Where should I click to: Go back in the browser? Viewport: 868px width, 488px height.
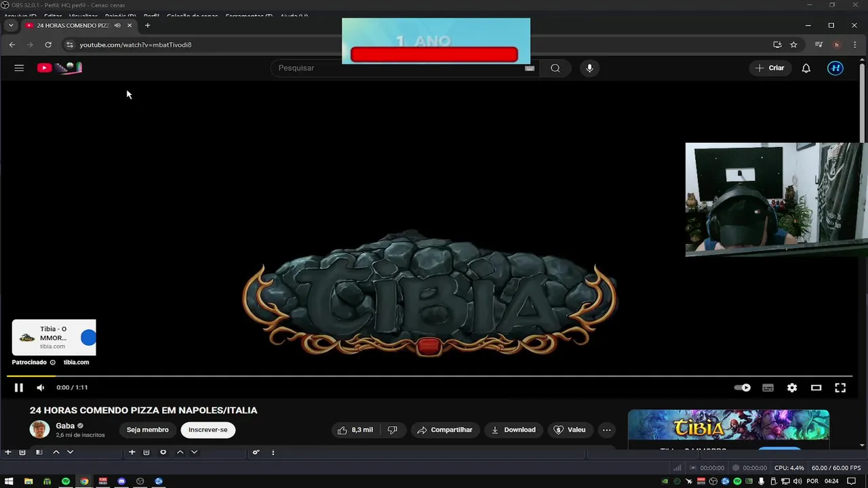tap(12, 45)
